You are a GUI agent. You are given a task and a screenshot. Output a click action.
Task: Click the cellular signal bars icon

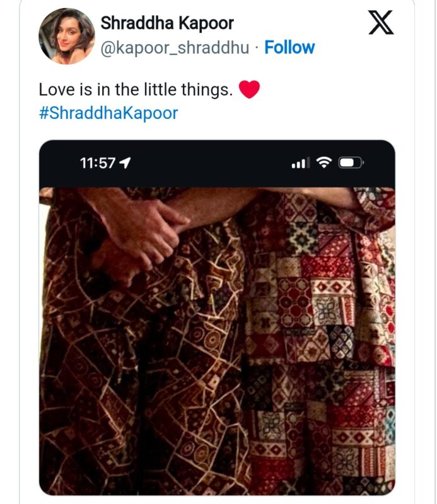click(301, 163)
